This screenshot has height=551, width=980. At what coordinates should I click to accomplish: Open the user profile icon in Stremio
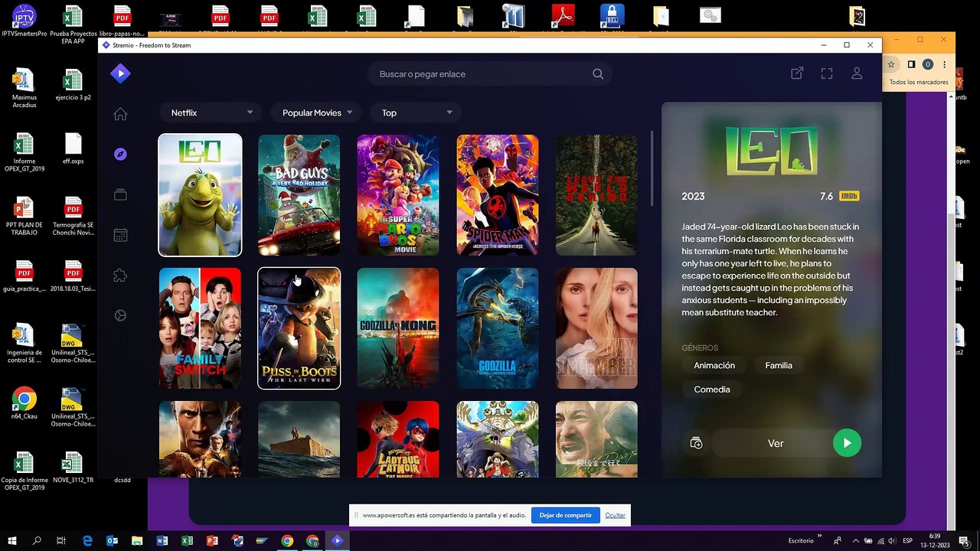pyautogui.click(x=857, y=73)
